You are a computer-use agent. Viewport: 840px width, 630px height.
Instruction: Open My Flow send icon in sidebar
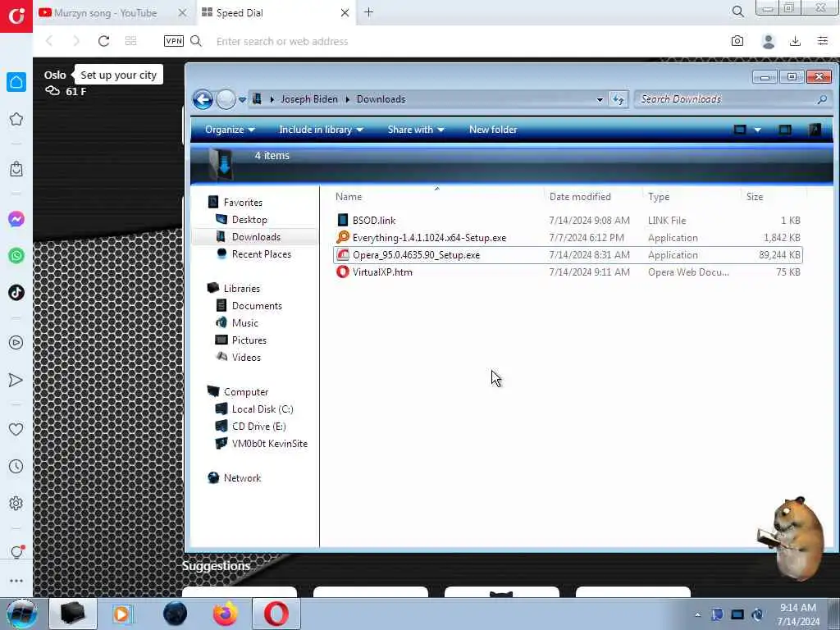(x=16, y=380)
